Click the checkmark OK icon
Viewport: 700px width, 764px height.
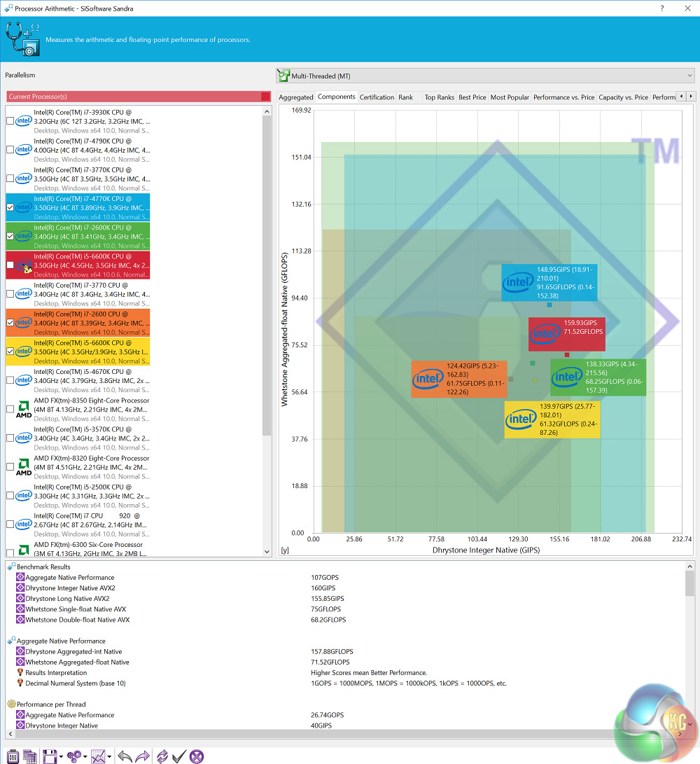[x=179, y=756]
